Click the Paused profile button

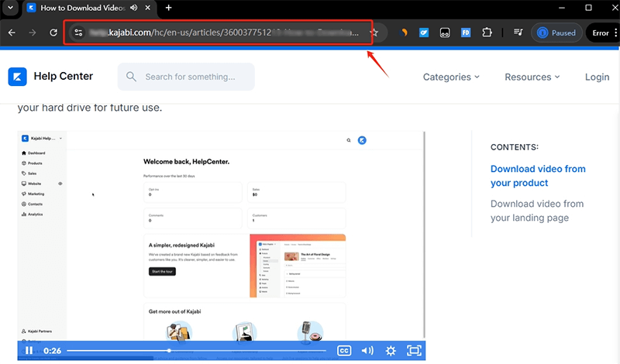tap(556, 33)
